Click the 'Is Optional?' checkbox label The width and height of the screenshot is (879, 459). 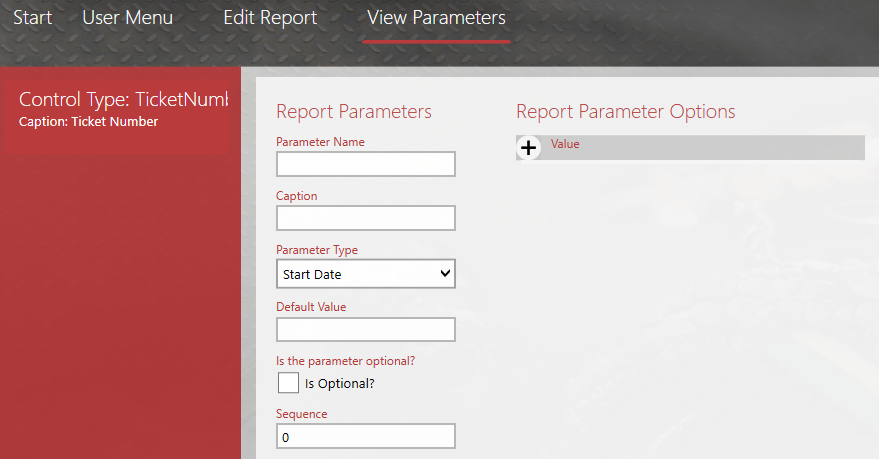coord(340,384)
